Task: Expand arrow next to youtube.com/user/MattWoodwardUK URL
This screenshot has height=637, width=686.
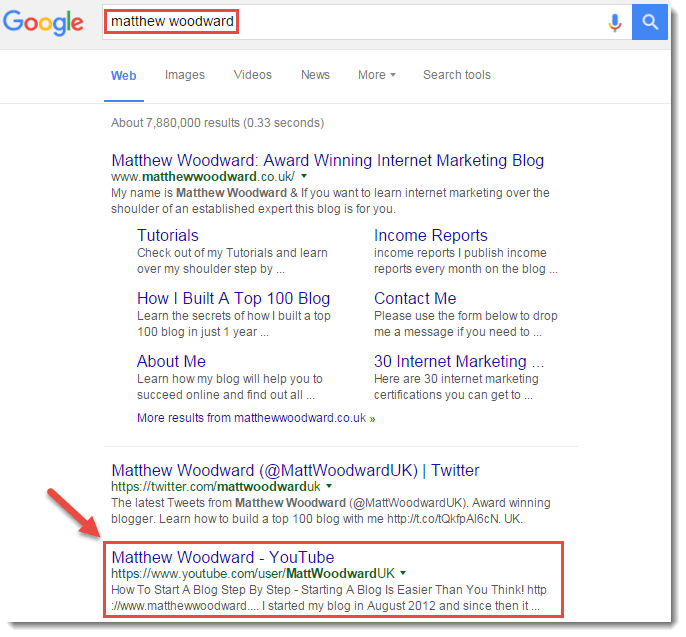Action: [x=403, y=573]
